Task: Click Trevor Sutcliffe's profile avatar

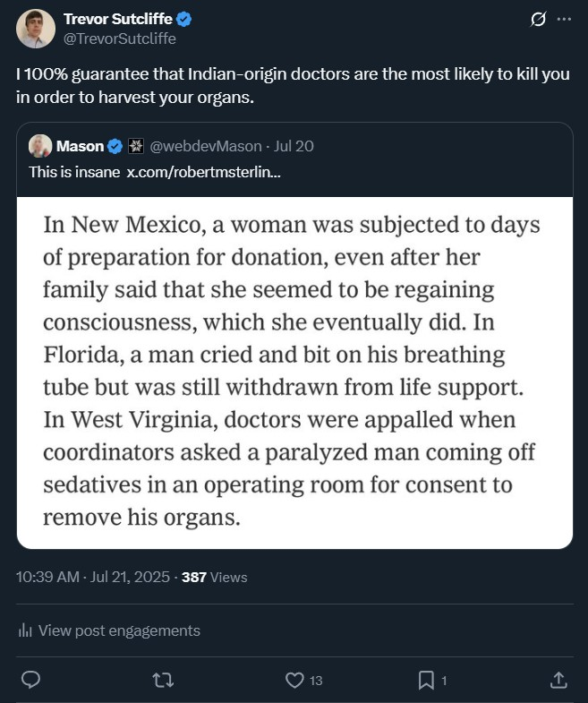Action: click(x=35, y=29)
